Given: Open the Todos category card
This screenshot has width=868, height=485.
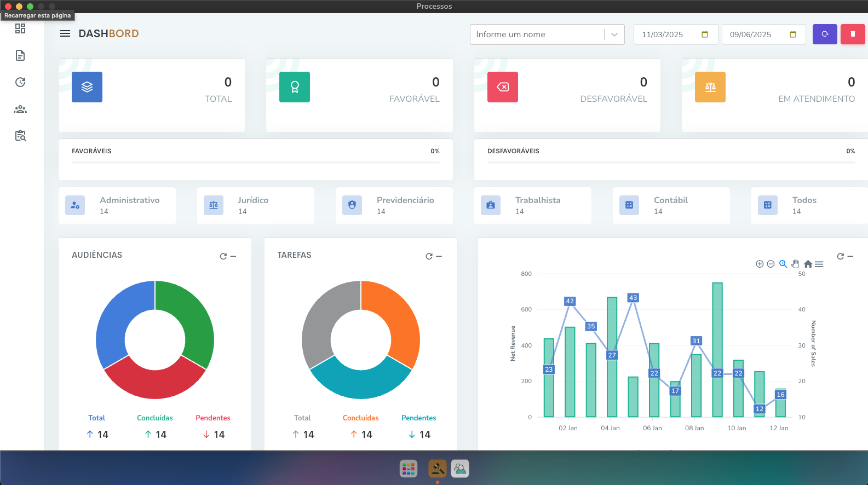Looking at the screenshot, I should point(809,205).
